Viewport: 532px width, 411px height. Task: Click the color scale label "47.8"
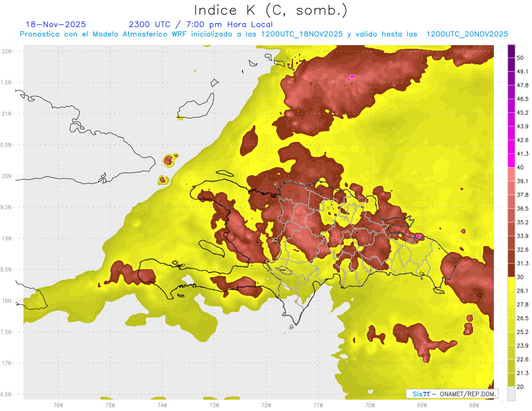pos(522,85)
